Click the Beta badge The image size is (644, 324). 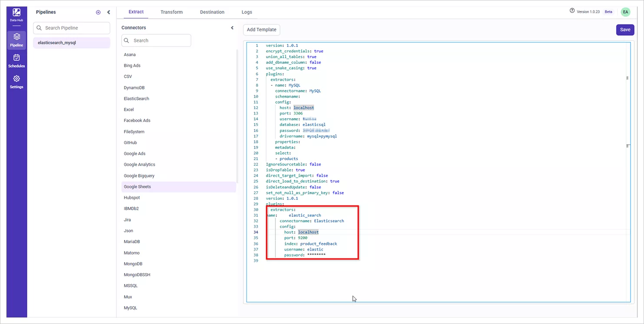[x=608, y=12]
